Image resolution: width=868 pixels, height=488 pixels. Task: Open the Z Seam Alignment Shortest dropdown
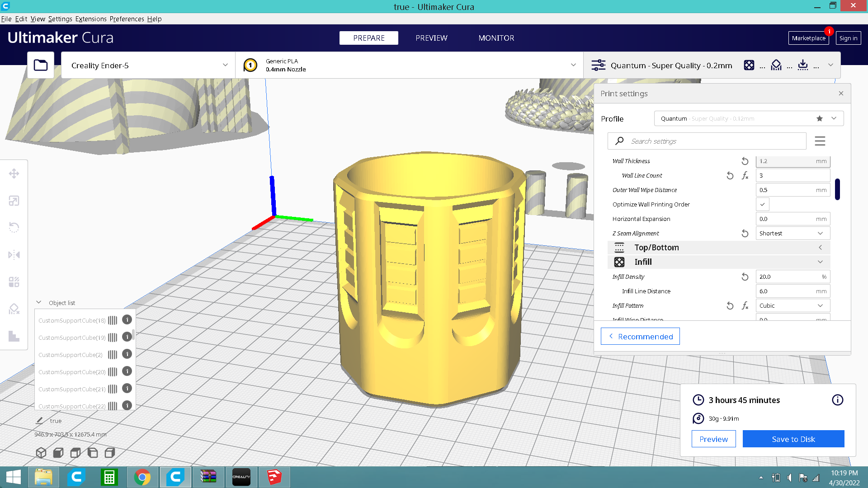(x=793, y=234)
